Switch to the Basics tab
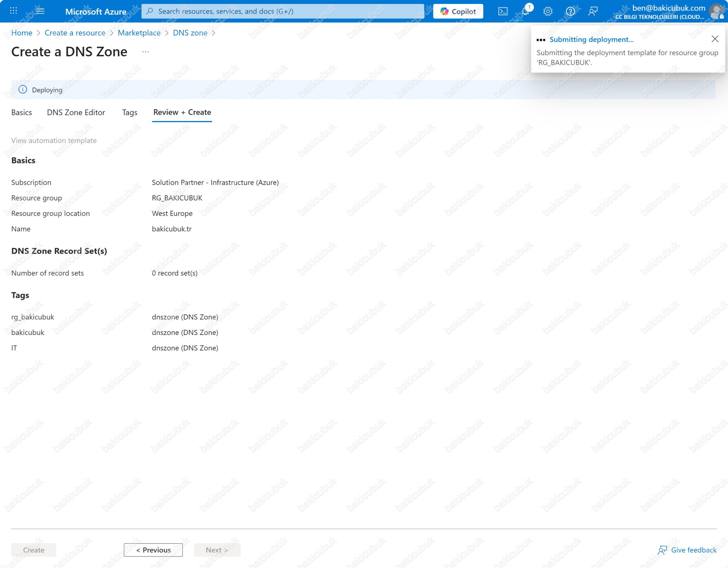The image size is (728, 568). coord(22,112)
